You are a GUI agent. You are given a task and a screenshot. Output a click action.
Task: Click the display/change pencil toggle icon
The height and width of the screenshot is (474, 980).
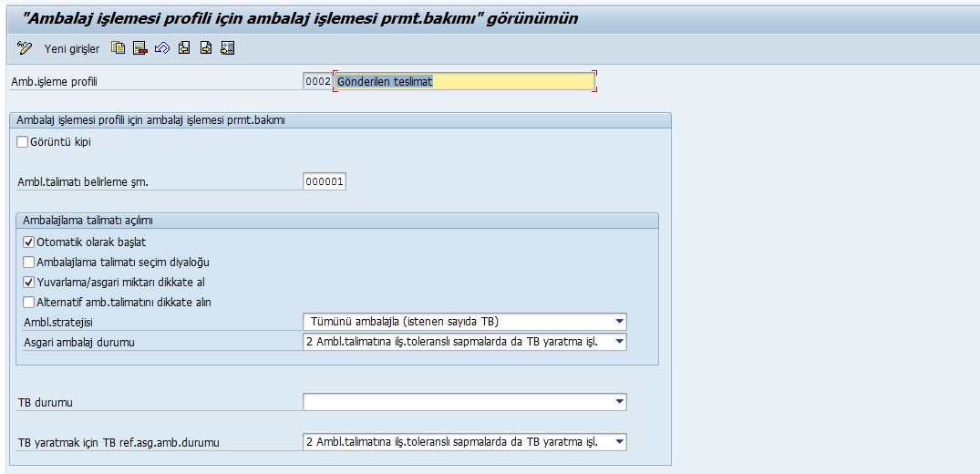25,48
